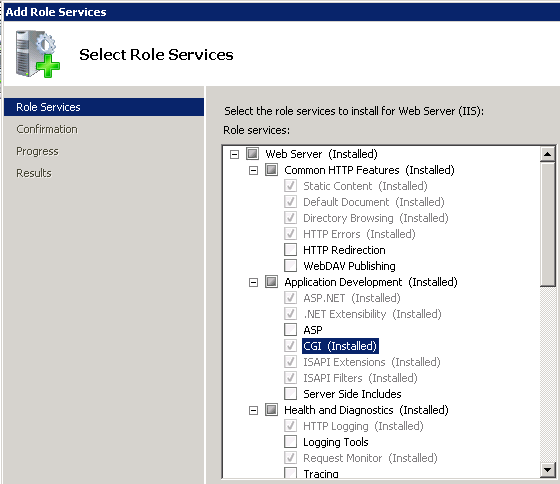Go to the Progress wizard step
The height and width of the screenshot is (484, 560).
click(37, 151)
